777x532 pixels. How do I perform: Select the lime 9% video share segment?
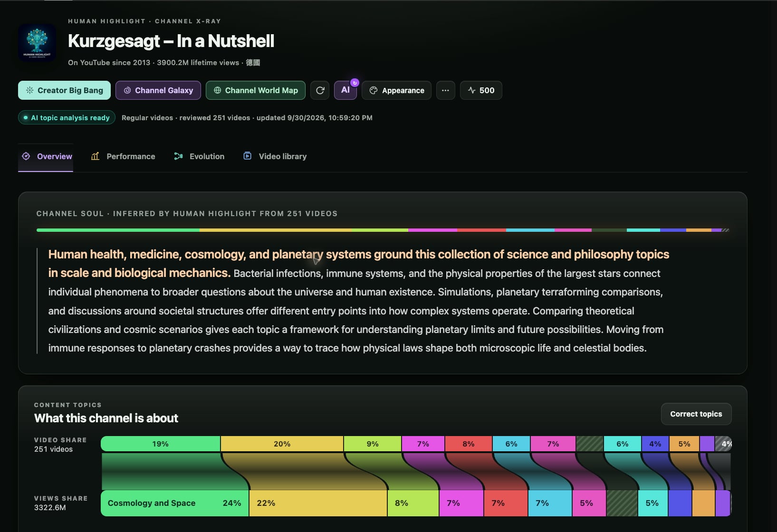pos(373,444)
